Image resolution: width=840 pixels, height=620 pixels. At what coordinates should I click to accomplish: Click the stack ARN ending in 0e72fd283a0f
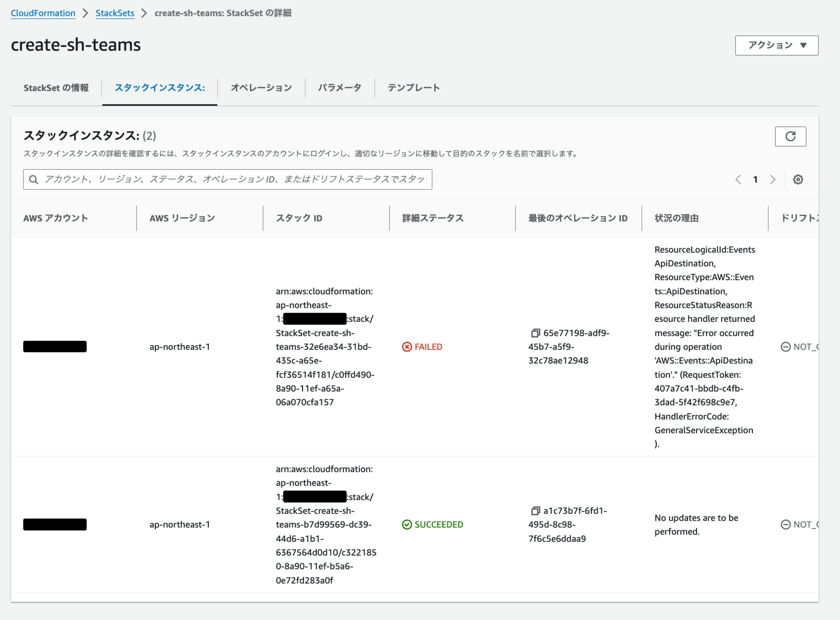(326, 525)
